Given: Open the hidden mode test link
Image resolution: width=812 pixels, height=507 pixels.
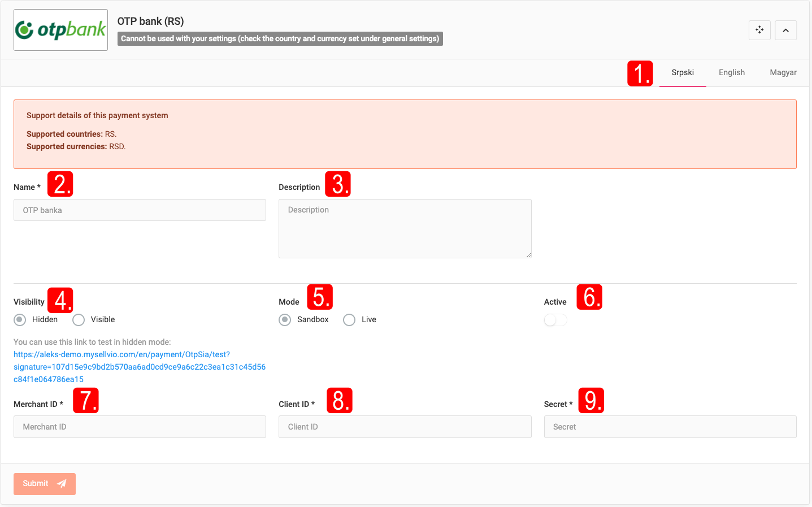Looking at the screenshot, I should (139, 367).
